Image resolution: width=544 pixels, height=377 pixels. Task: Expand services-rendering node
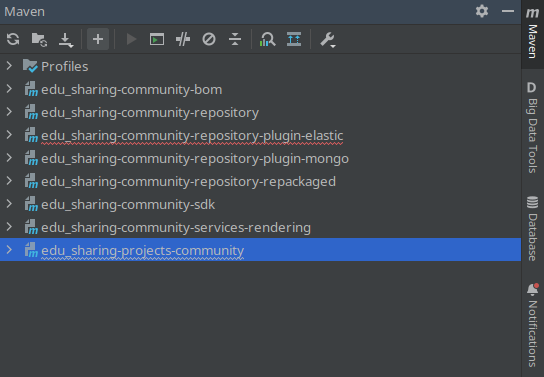(x=9, y=227)
